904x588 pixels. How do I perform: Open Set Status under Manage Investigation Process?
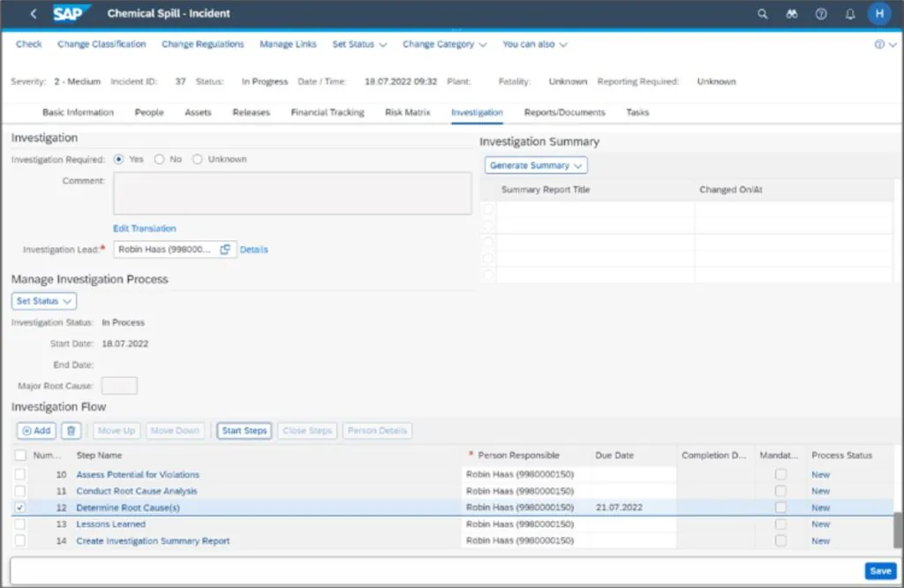point(44,301)
